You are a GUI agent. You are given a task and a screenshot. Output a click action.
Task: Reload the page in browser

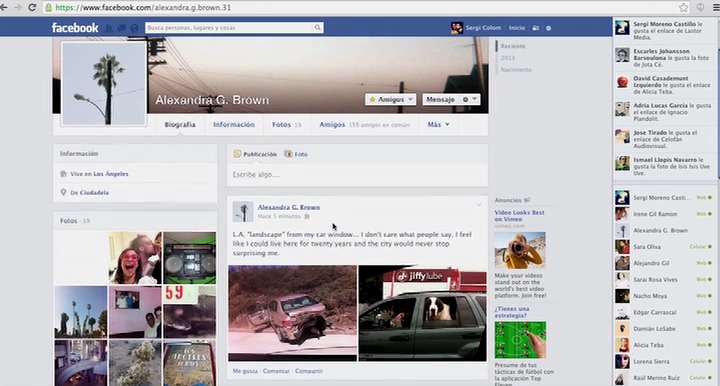click(x=32, y=7)
